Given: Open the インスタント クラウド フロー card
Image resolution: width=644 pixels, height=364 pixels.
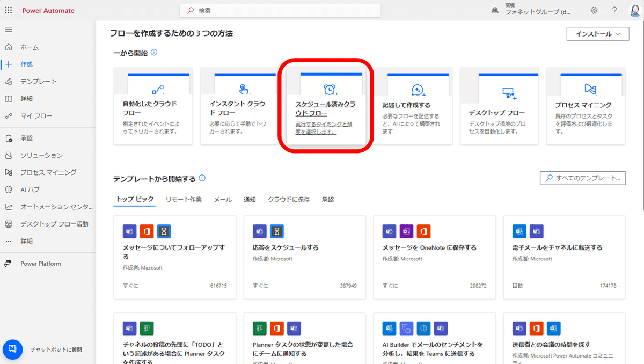Looking at the screenshot, I should [x=240, y=106].
